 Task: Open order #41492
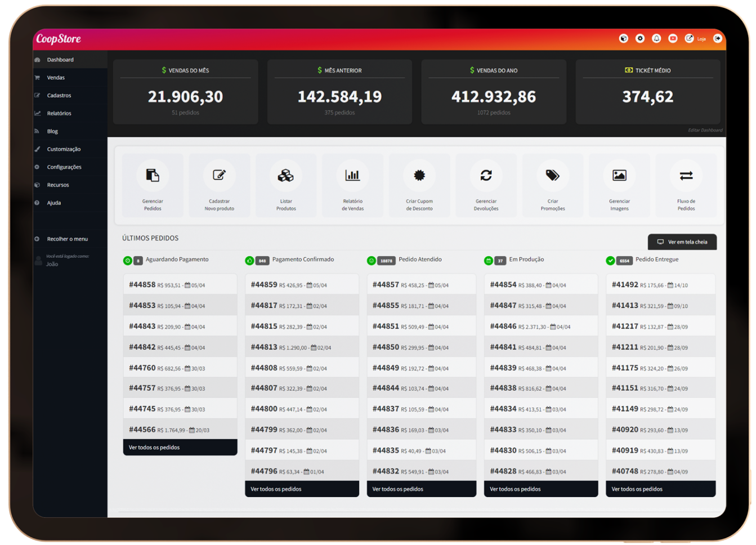click(660, 285)
